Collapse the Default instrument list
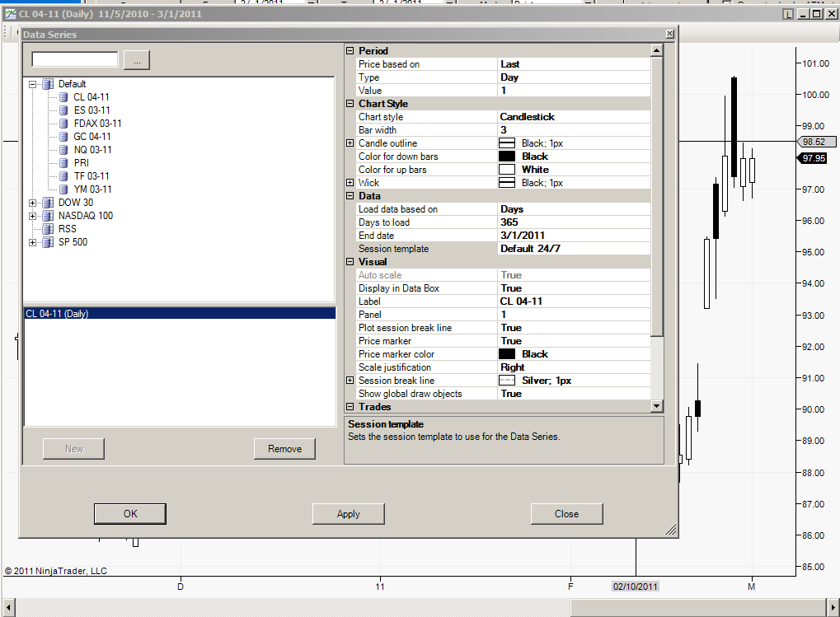The image size is (840, 617). pos(33,84)
